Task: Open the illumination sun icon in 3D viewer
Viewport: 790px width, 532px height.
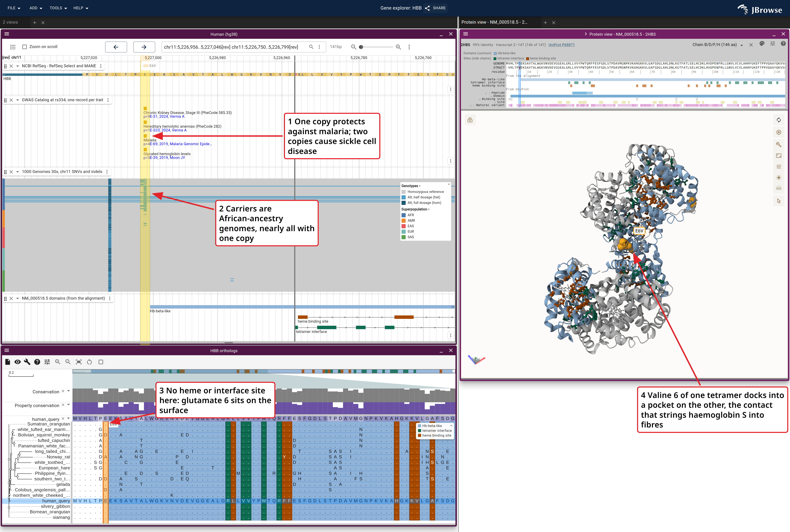Action: (779, 178)
